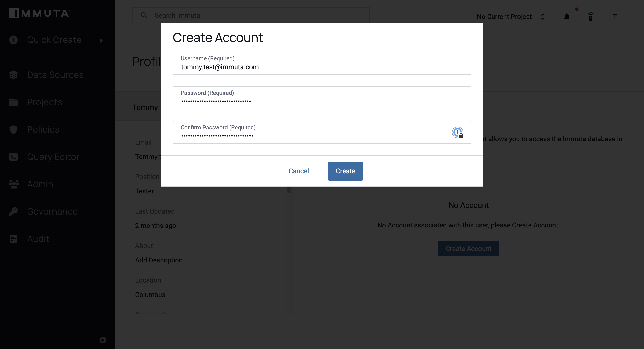Open Quick Create menu
Viewport: 644px width, 349px height.
(x=55, y=40)
